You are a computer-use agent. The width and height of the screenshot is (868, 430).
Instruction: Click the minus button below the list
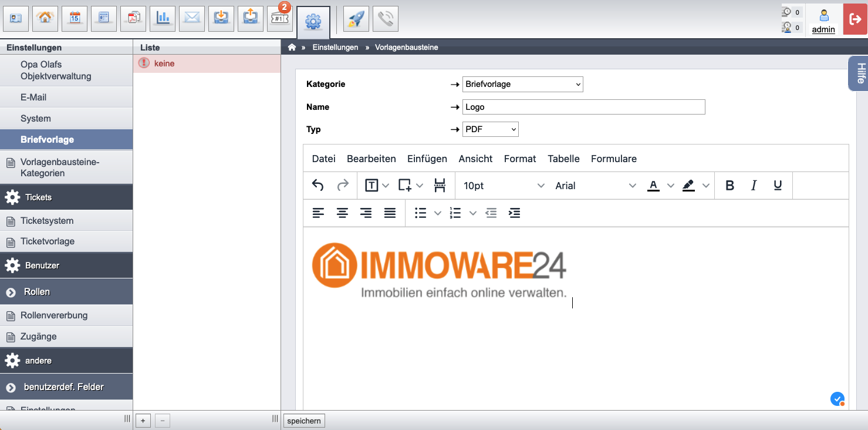pyautogui.click(x=163, y=421)
